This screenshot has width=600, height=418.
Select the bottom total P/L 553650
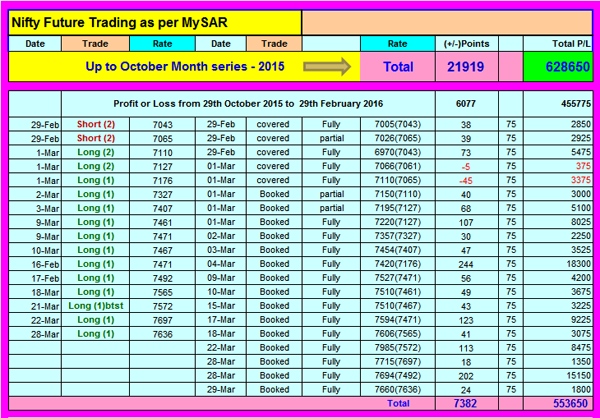point(558,403)
